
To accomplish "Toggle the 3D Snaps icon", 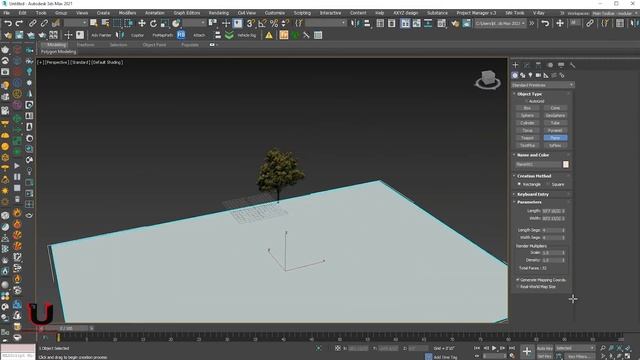I will [251, 23].
